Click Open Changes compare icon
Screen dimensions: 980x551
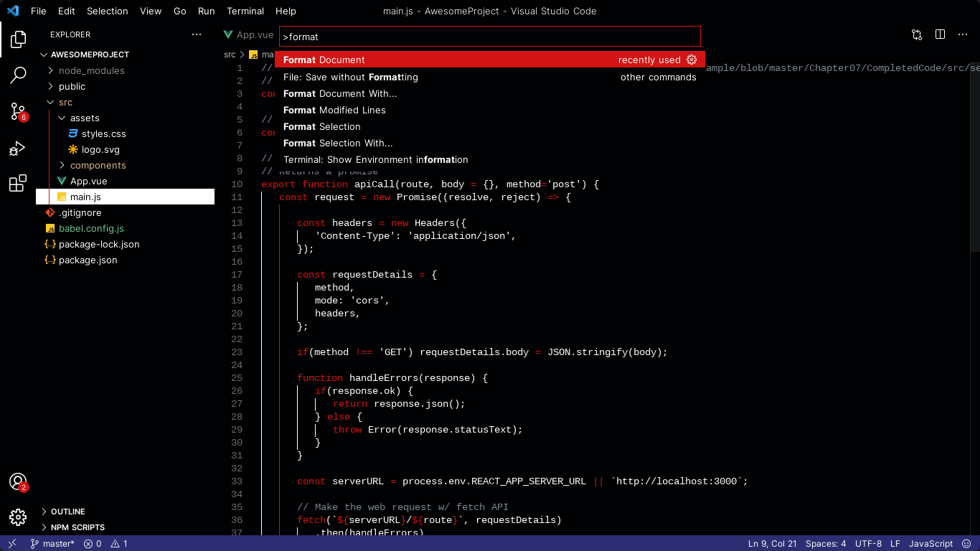coord(917,34)
